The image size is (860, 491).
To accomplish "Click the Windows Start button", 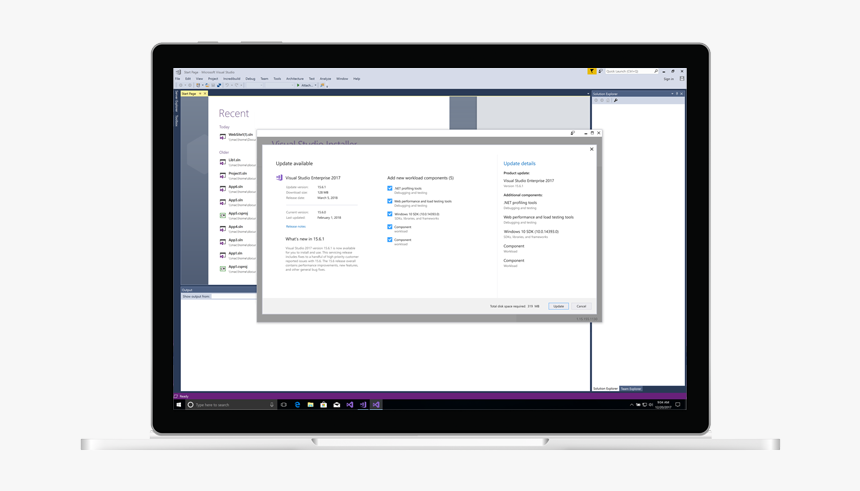I will (x=178, y=404).
